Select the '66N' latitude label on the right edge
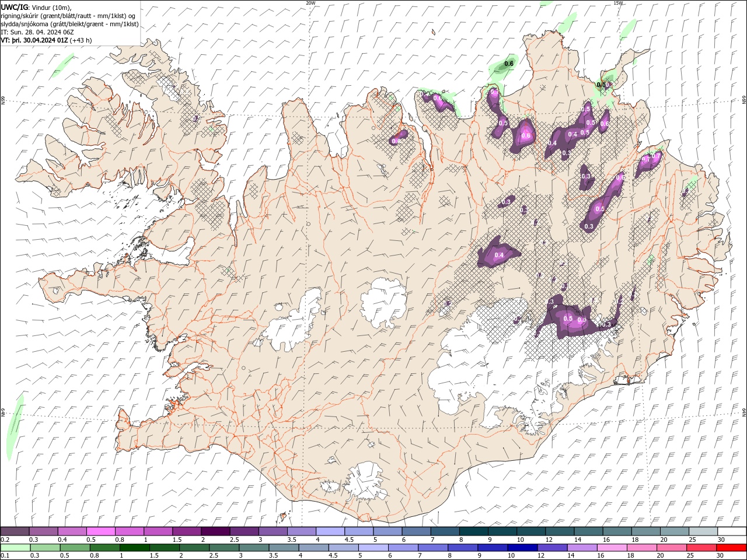 pyautogui.click(x=744, y=101)
